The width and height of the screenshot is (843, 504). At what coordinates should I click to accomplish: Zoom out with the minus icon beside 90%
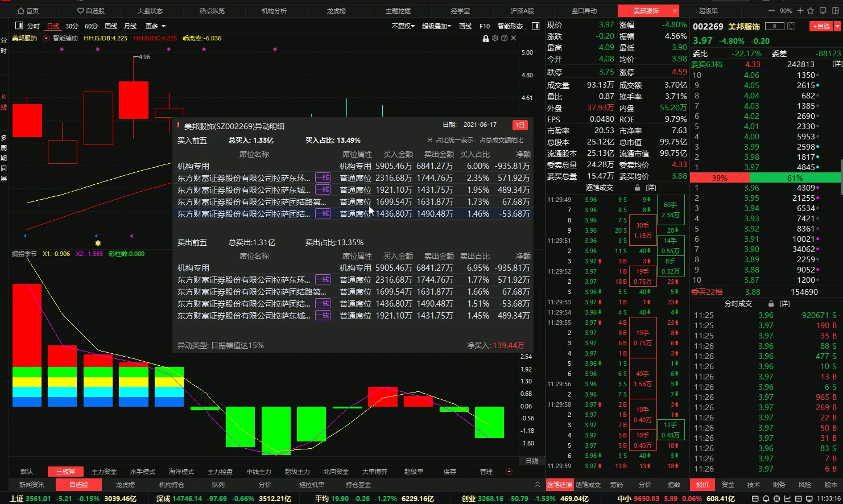click(x=772, y=10)
